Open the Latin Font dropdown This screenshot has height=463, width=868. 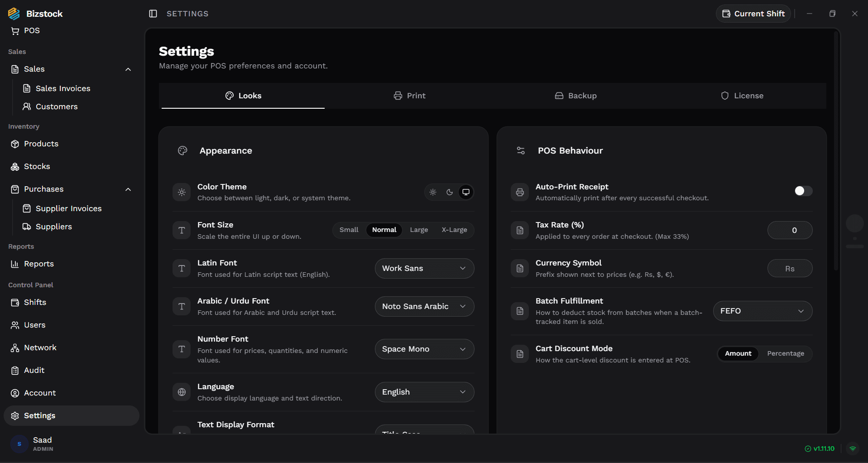click(x=424, y=268)
